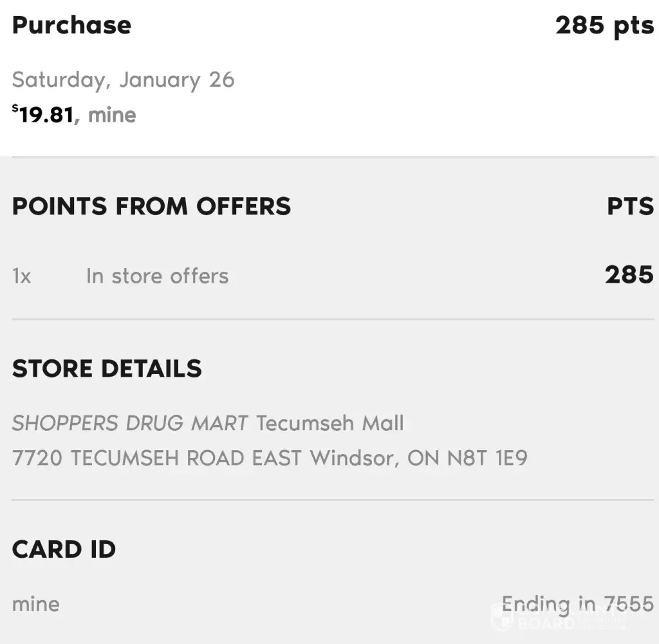Open the SHOPPERS DRUG MART store name
Screen dimensions: 659x644
click(x=130, y=423)
